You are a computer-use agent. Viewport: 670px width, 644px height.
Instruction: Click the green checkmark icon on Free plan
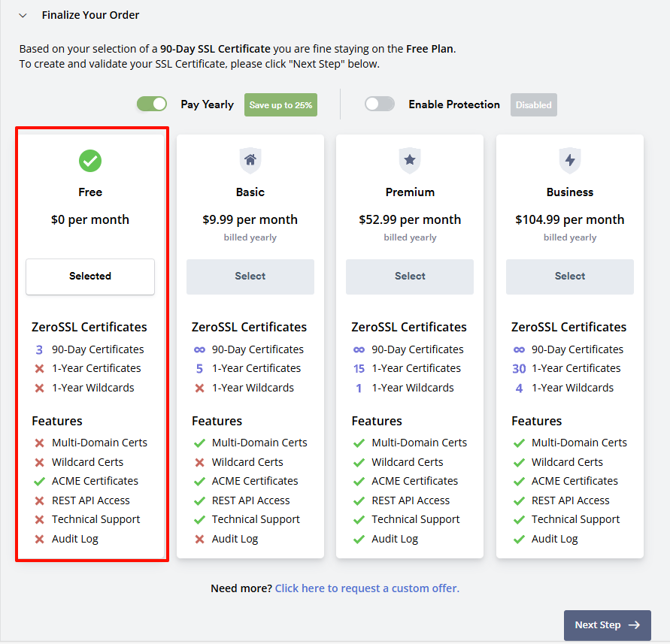(90, 160)
